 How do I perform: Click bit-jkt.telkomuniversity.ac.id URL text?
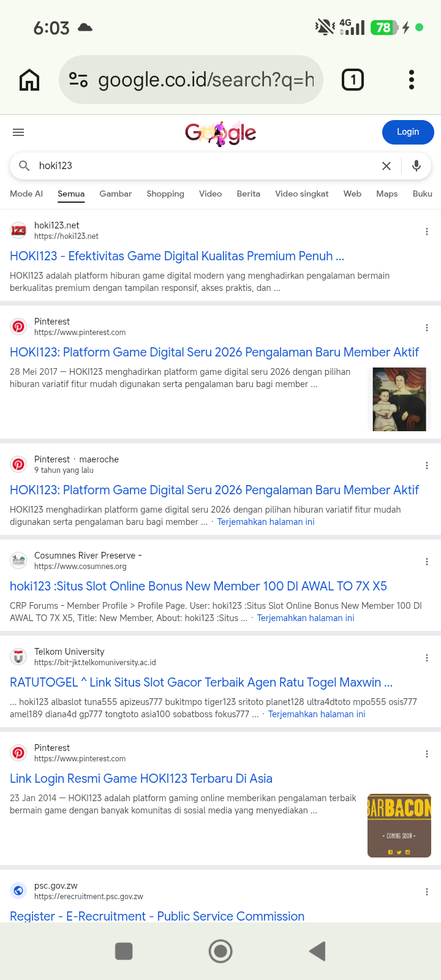95,663
